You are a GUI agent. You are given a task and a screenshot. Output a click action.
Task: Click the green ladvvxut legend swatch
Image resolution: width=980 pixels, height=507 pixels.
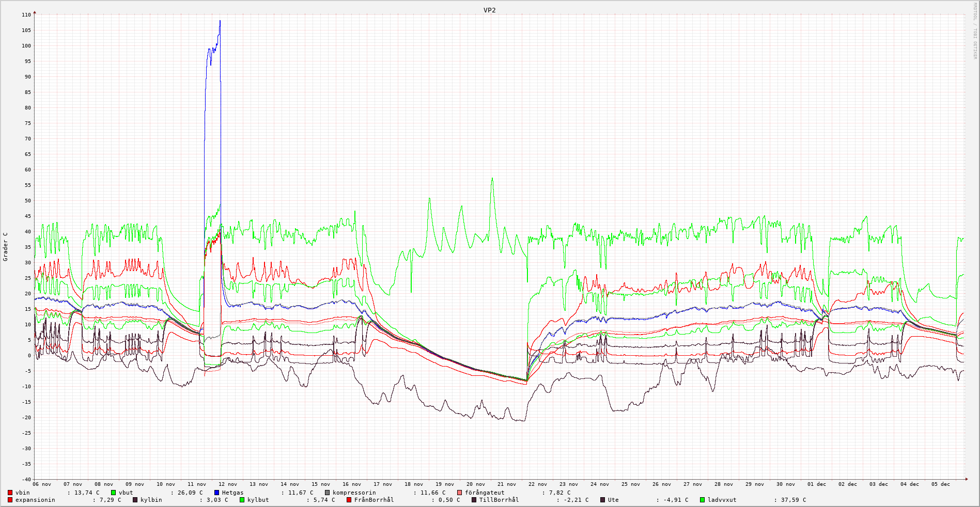702,500
